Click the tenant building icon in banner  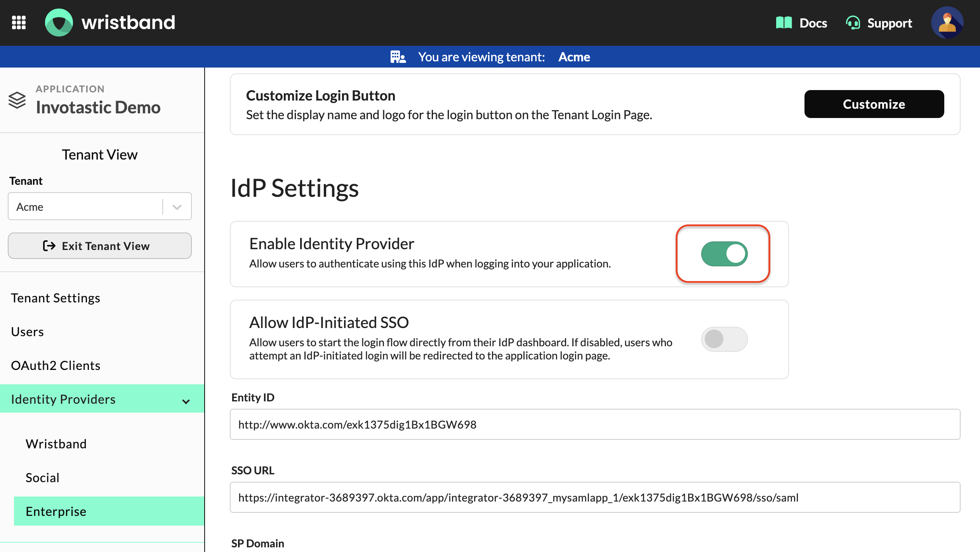point(398,57)
